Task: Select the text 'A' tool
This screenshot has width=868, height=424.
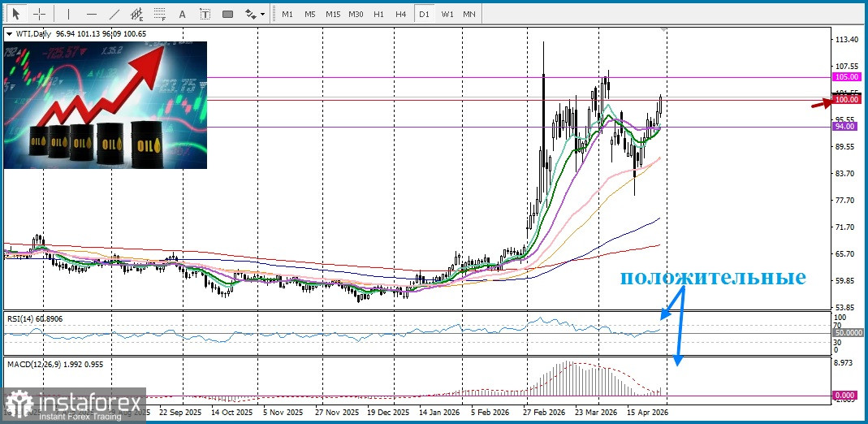Action: pos(182,14)
